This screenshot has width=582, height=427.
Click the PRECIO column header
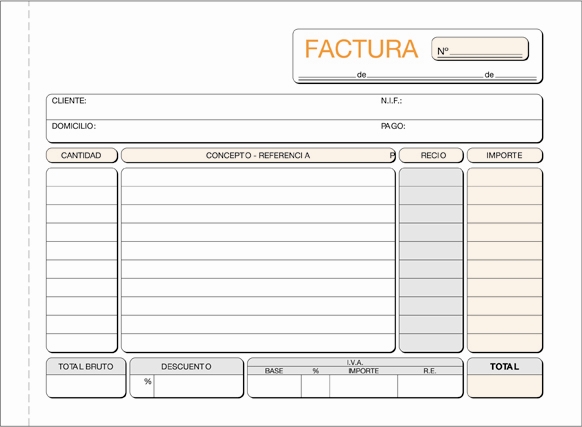point(431,155)
